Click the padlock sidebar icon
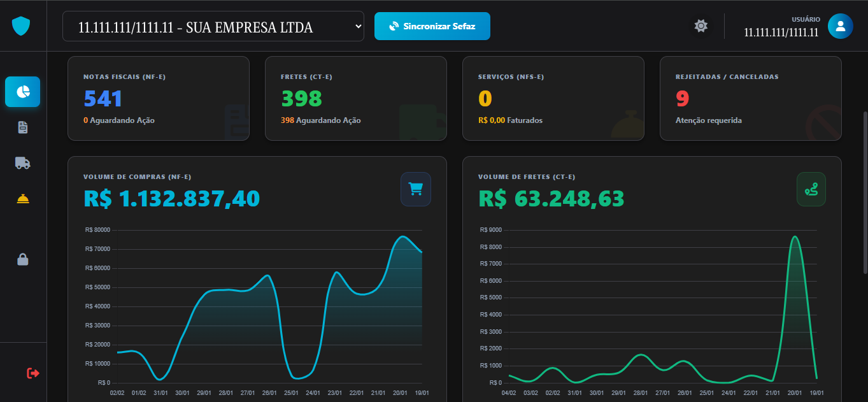This screenshot has height=402, width=868. [23, 259]
